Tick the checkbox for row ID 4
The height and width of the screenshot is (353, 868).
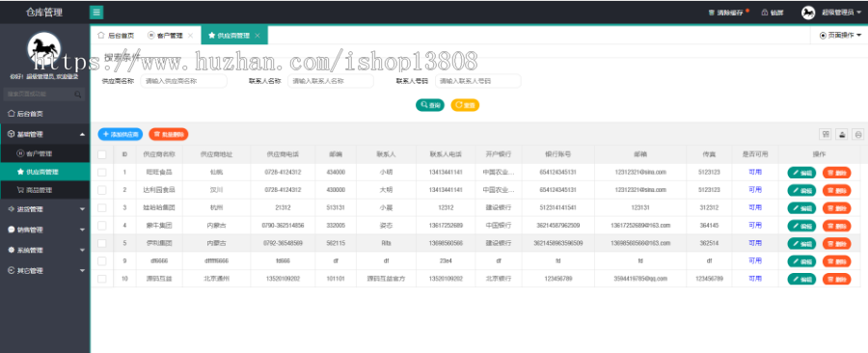point(102,225)
